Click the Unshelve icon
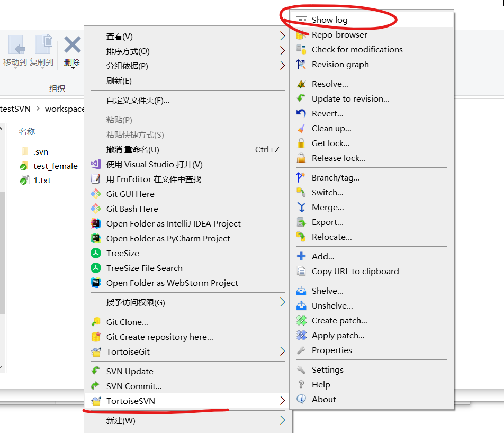The image size is (504, 433). 301,305
